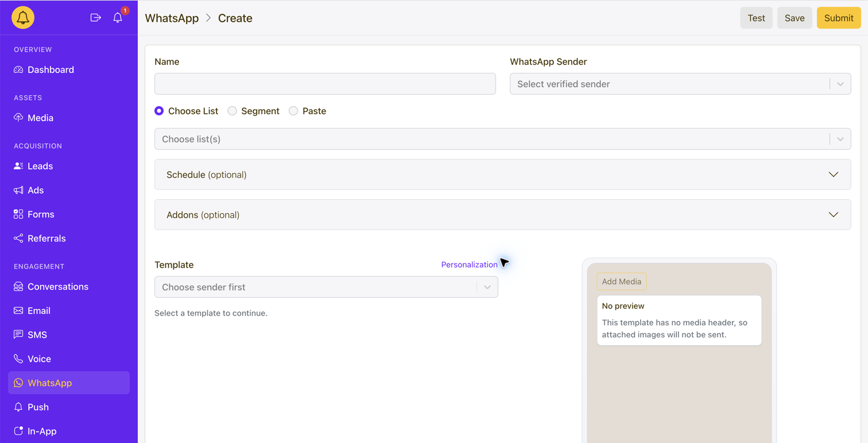The width and height of the screenshot is (868, 443).
Task: Select the Paste radio option
Action: tap(293, 111)
